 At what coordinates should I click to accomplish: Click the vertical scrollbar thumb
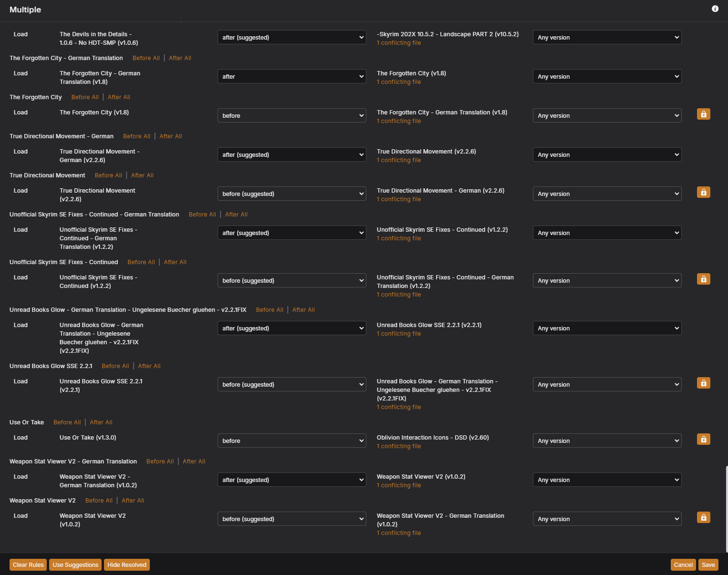[x=726, y=508]
